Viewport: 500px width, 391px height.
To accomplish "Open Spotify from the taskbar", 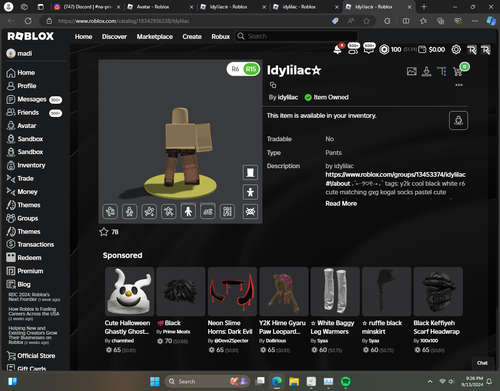I will tap(346, 381).
